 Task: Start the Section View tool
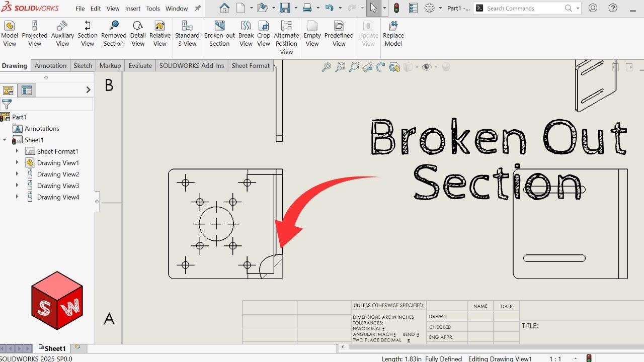coord(88,34)
